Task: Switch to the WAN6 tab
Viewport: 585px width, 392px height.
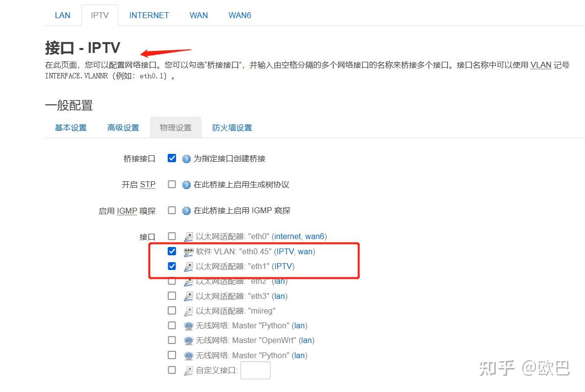Action: [239, 15]
